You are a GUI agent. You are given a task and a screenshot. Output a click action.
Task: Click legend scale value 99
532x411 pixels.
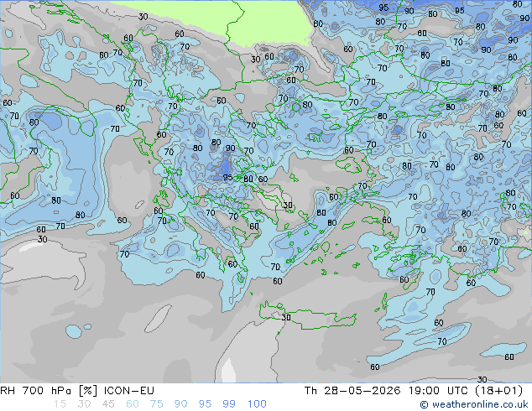(x=229, y=404)
